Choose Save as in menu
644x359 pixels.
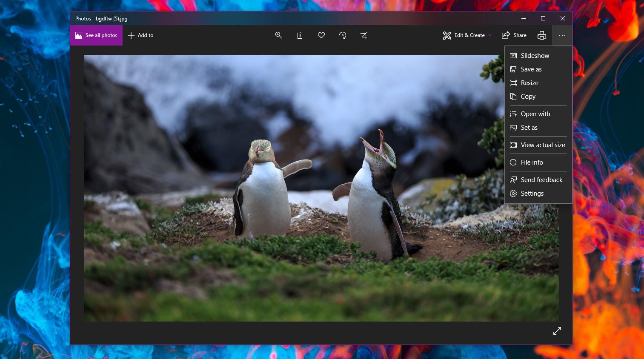coord(538,69)
